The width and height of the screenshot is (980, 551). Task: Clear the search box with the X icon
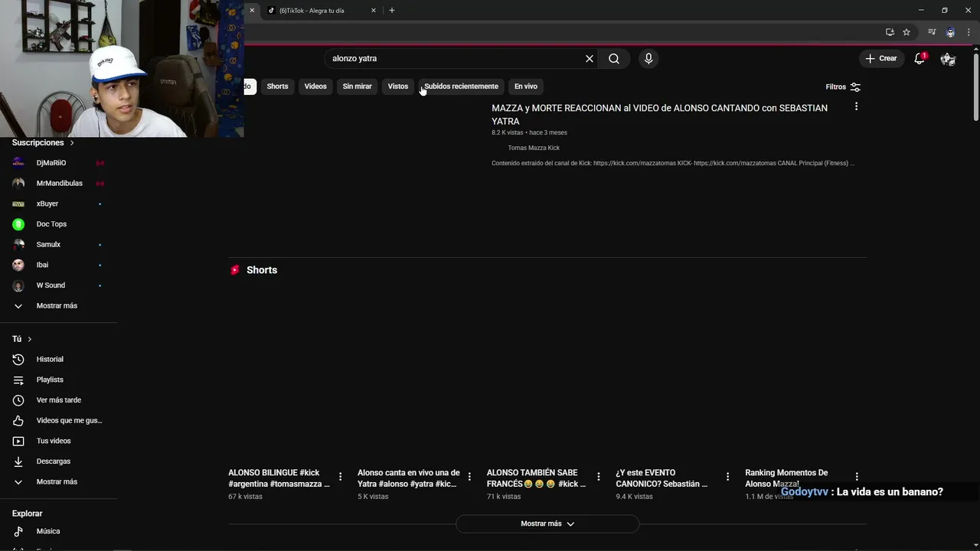click(590, 58)
